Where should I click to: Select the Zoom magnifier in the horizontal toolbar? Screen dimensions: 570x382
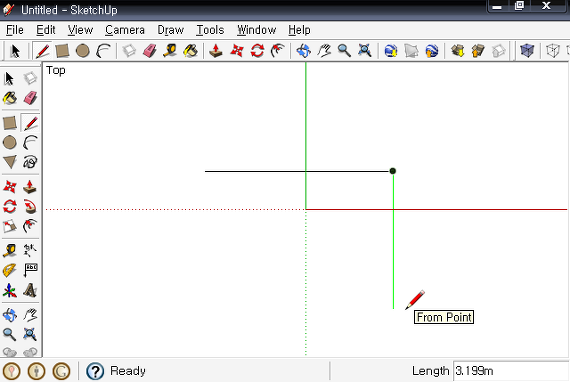tap(344, 51)
